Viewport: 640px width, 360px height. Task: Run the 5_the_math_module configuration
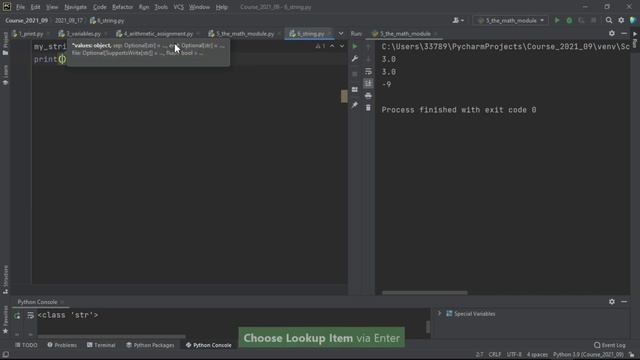click(557, 20)
